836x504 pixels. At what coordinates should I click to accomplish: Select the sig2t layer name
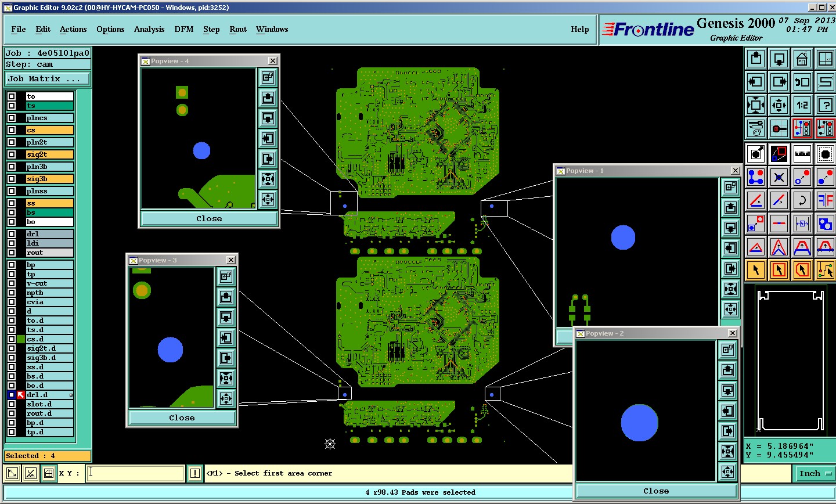click(50, 154)
